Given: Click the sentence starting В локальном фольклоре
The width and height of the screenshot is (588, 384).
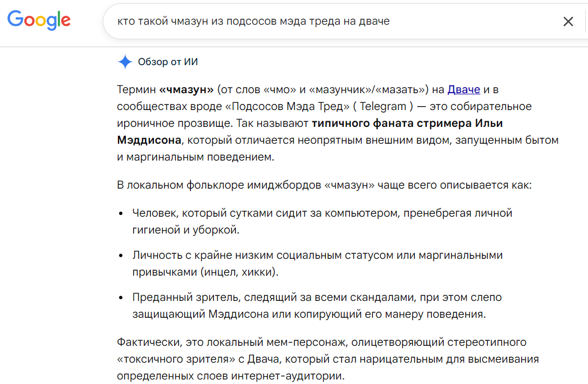Looking at the screenshot, I should pyautogui.click(x=325, y=185).
